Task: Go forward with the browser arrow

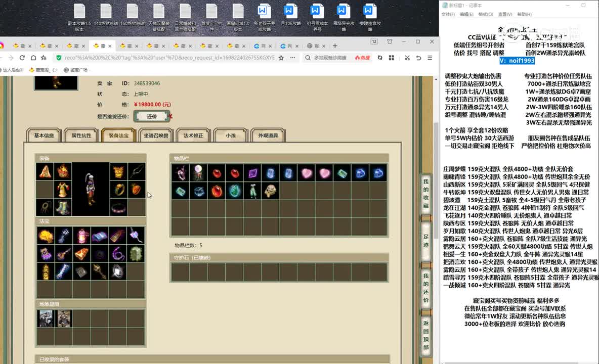Action: (11, 58)
